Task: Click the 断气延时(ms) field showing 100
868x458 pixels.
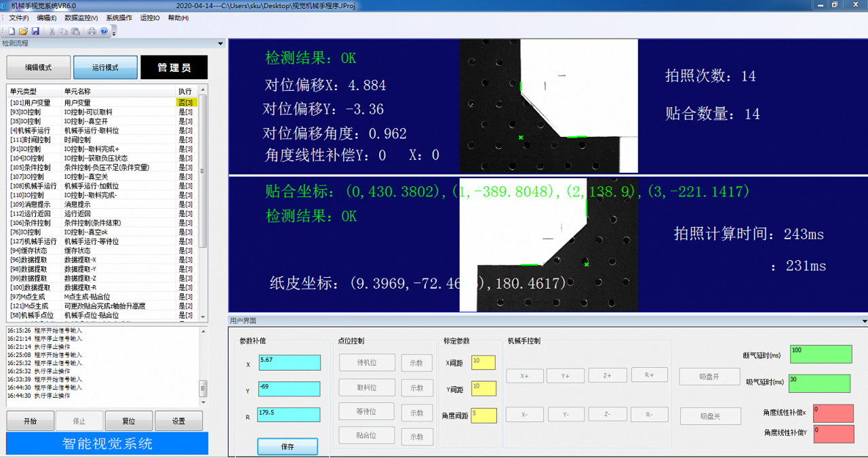Action: pos(821,354)
